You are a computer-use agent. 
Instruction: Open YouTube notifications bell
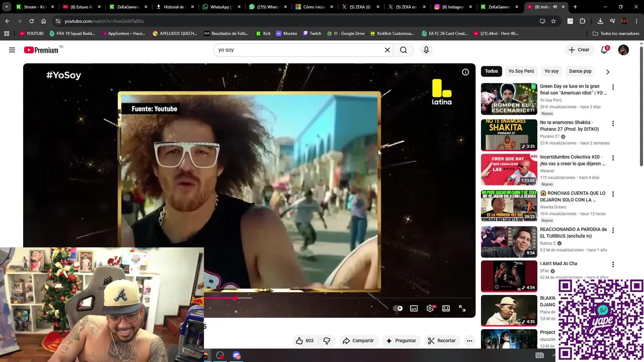604,50
